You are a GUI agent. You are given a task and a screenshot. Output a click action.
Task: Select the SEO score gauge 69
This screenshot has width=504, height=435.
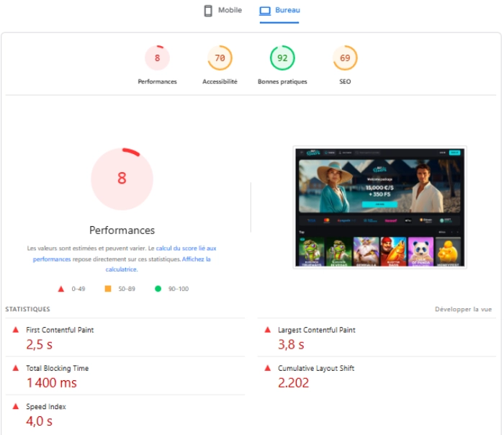coord(345,58)
